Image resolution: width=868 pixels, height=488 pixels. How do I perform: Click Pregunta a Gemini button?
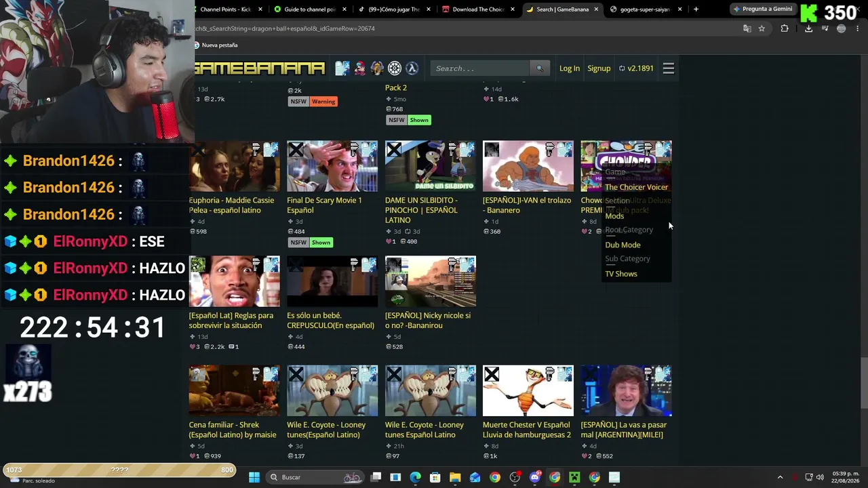pyautogui.click(x=763, y=9)
